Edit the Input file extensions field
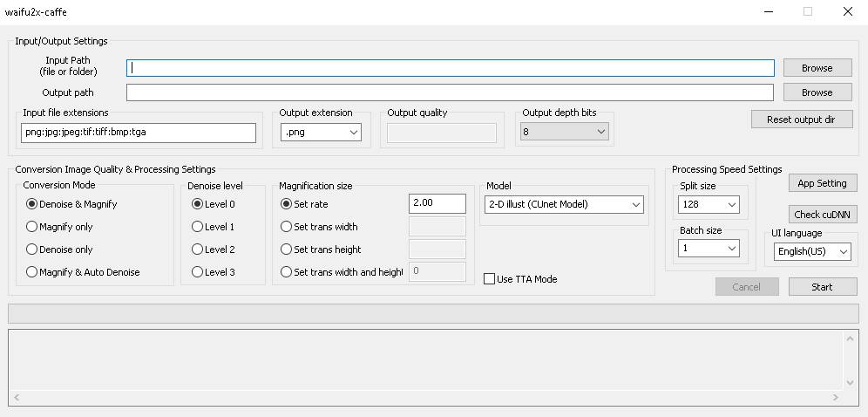 139,133
